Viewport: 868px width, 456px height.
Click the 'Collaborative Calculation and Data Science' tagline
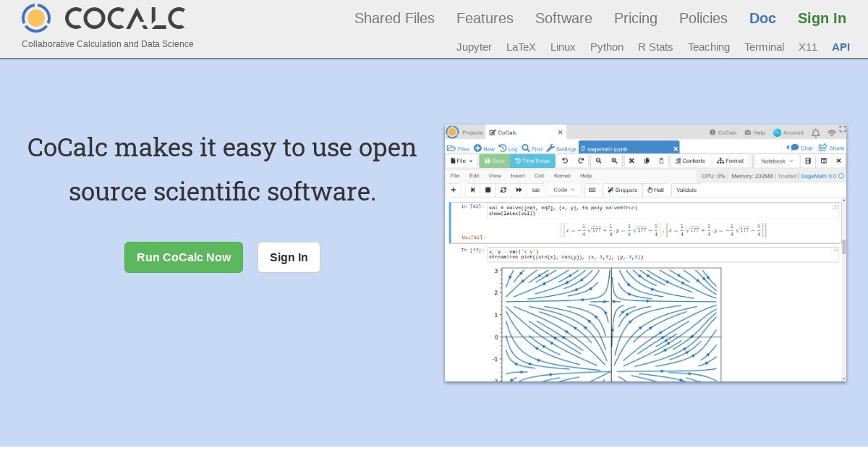coord(108,44)
